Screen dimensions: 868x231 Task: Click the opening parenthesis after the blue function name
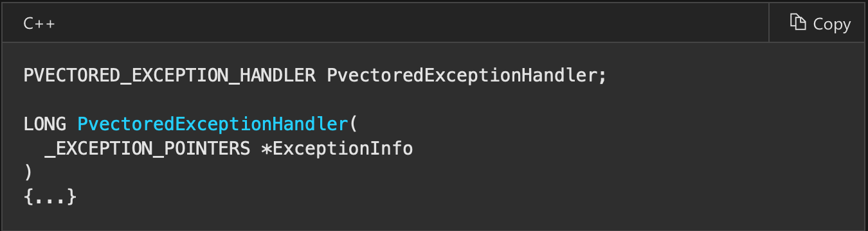(353, 123)
